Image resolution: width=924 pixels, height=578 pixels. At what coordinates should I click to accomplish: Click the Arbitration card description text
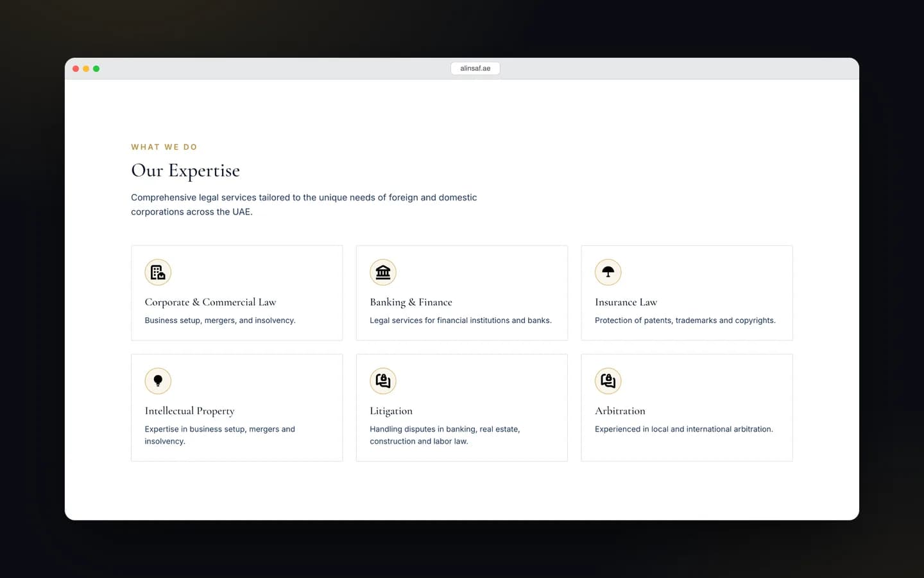click(684, 429)
